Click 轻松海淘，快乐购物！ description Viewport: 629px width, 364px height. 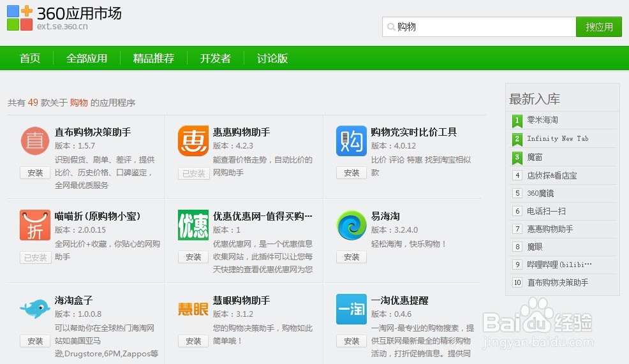409,244
